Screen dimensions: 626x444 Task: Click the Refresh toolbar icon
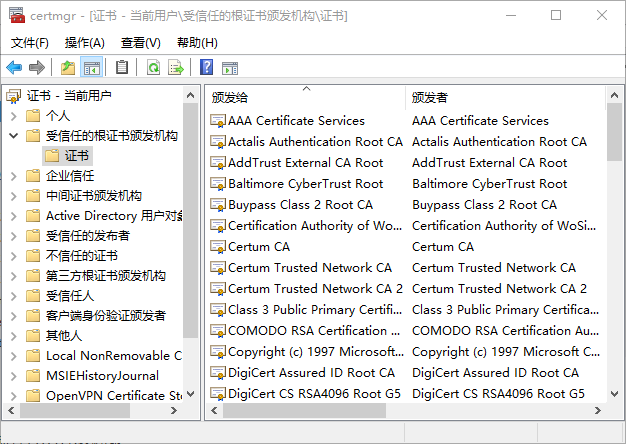(x=153, y=67)
